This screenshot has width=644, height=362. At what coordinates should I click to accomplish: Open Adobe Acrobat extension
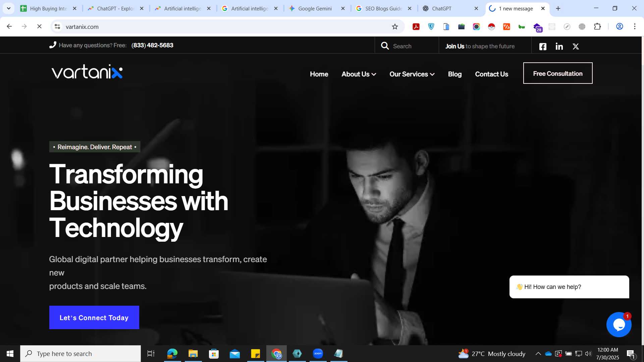(x=416, y=26)
